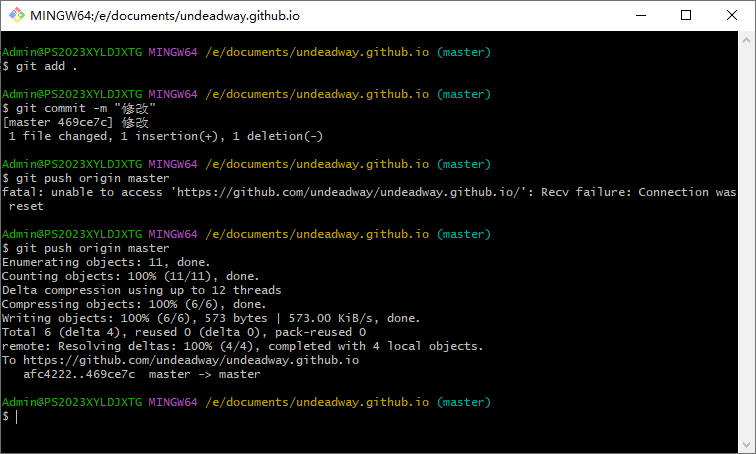Click the empty prompt input at the cursor
Screen dimensions: 756x454
pyautogui.click(x=17, y=416)
